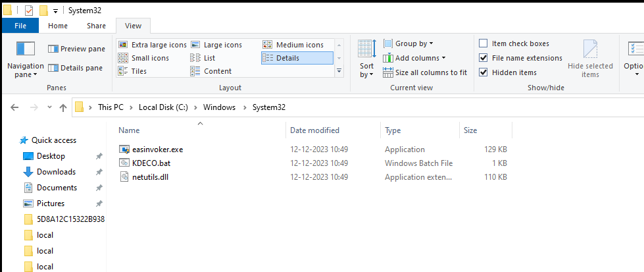Screen dimensions: 644x272
Task: Click Windows Batch File type cell
Action: [418, 163]
